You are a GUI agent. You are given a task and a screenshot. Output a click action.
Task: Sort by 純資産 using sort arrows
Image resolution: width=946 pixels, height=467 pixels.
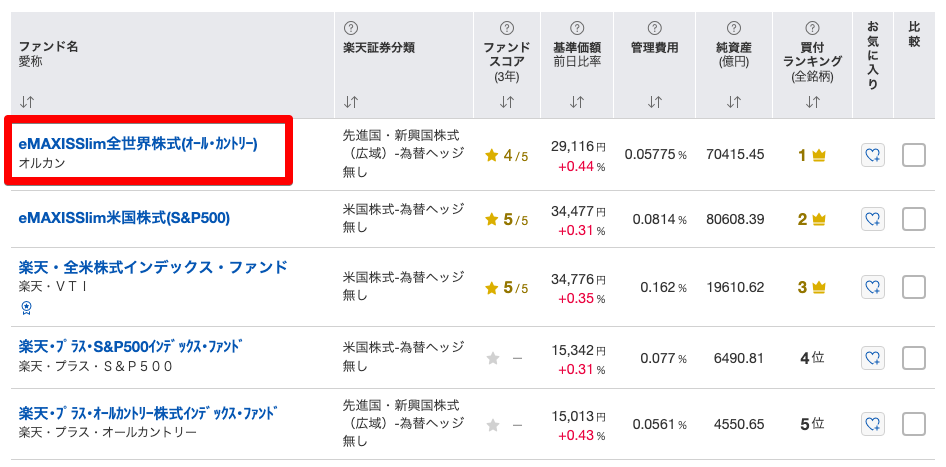pos(734,103)
